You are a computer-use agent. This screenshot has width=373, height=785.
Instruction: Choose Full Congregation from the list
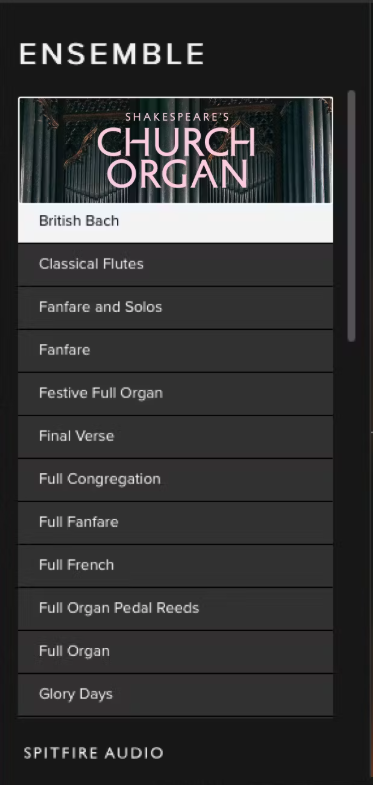point(175,480)
